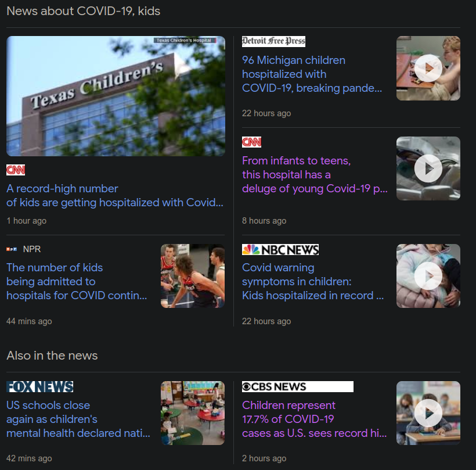Click '22 hours ago' under the Detroit Free Press story

click(x=266, y=113)
